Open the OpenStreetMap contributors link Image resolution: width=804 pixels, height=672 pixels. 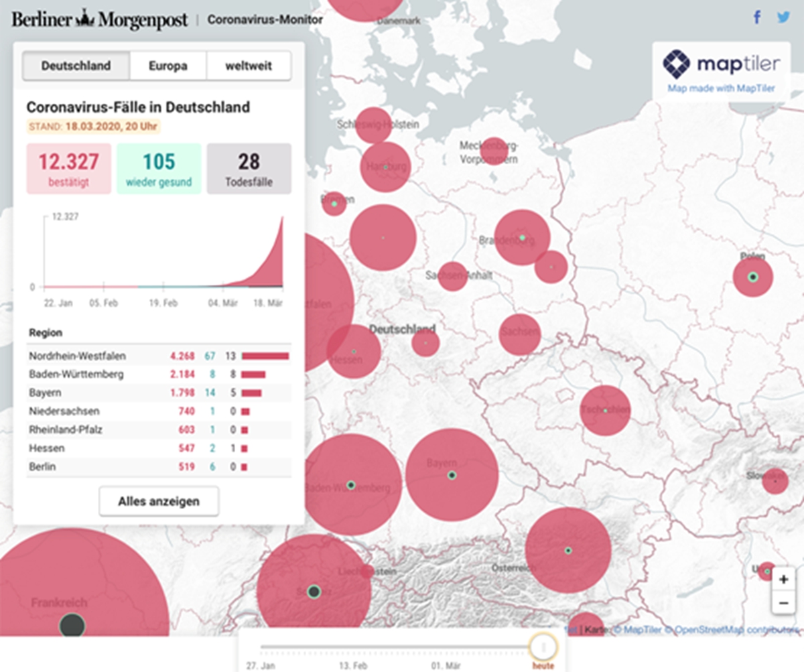point(736,630)
